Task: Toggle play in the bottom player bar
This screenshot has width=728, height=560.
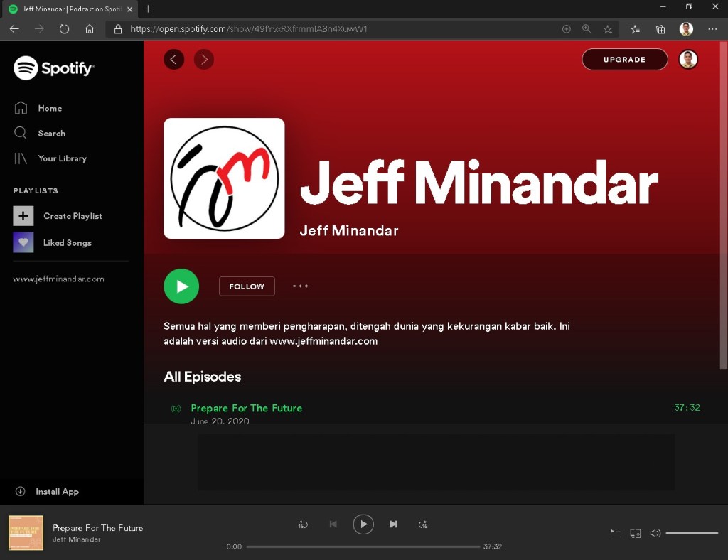Action: (x=363, y=524)
